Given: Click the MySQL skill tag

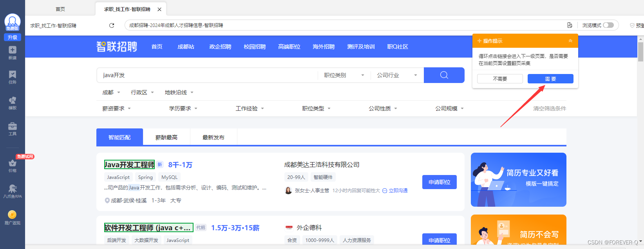Looking at the screenshot, I should pyautogui.click(x=170, y=177).
